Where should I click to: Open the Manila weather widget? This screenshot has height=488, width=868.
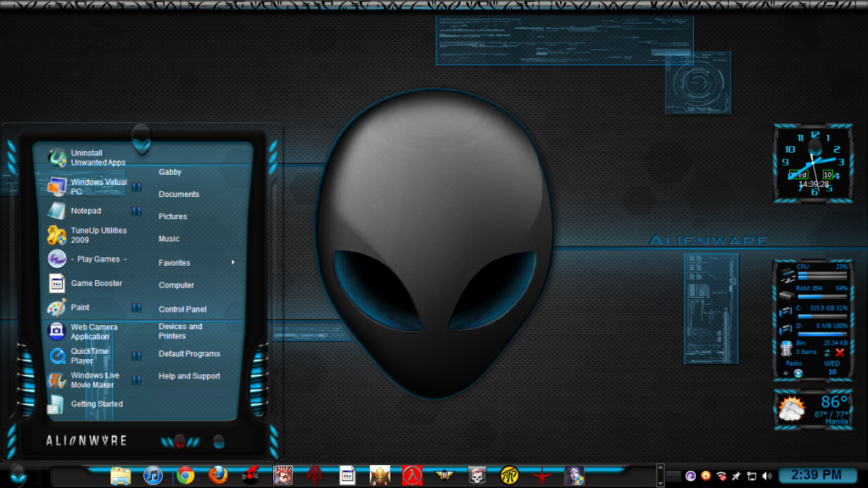coord(813,409)
